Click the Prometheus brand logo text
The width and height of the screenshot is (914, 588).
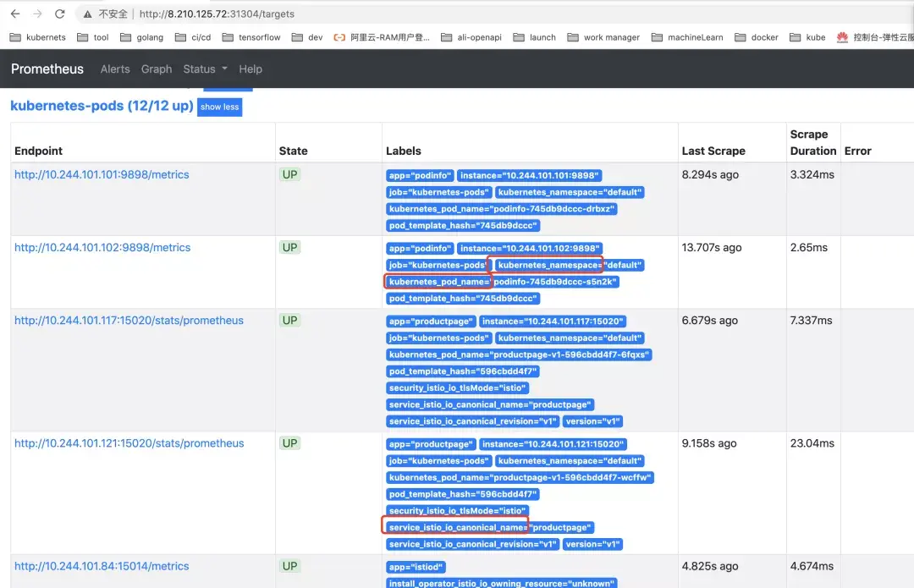coord(47,69)
